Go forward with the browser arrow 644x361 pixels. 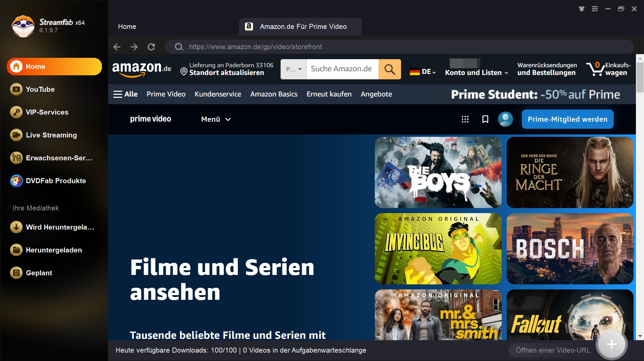click(x=134, y=47)
